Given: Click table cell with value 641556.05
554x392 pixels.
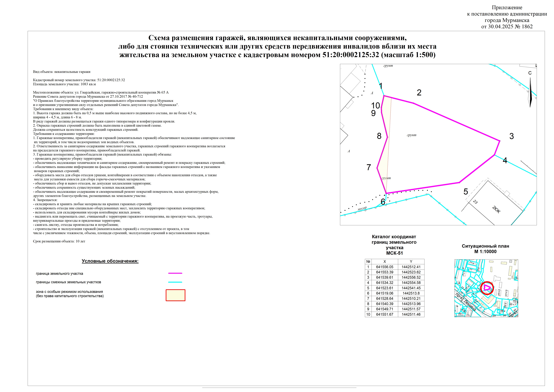Looking at the screenshot, I should pos(385,267).
